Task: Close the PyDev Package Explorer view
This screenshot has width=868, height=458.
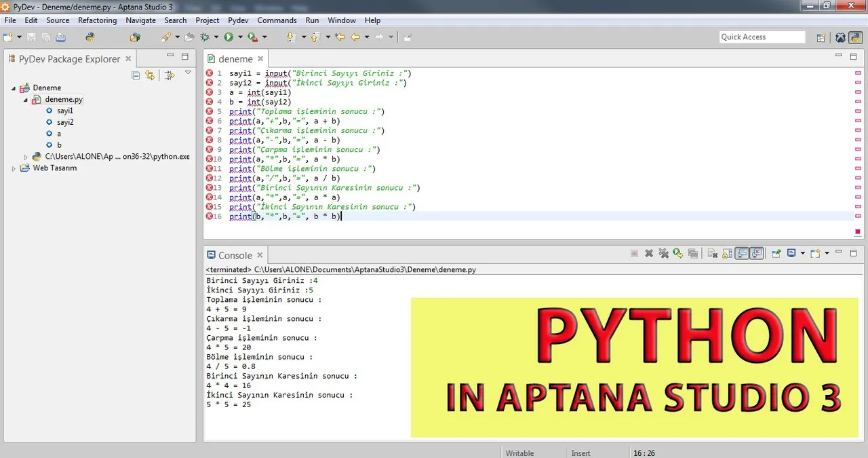Action: [127, 59]
